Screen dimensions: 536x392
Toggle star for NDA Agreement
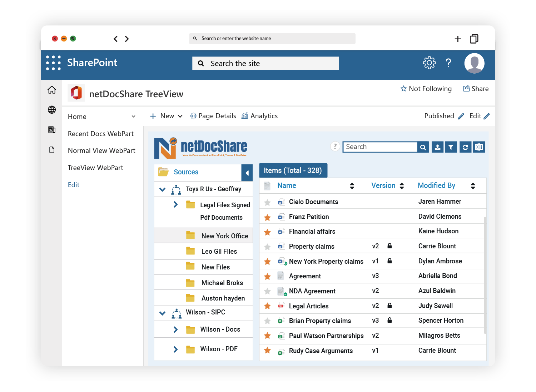[267, 291]
